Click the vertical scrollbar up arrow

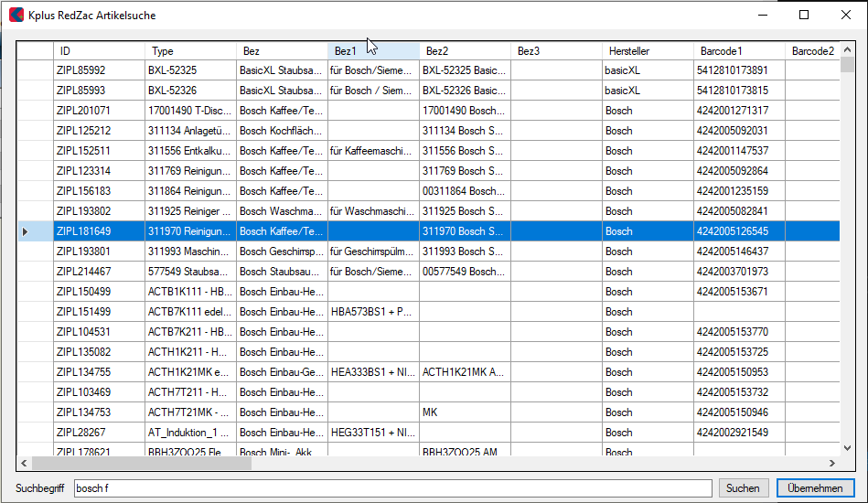847,49
